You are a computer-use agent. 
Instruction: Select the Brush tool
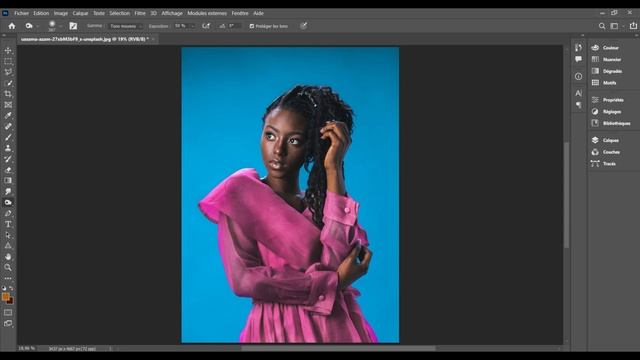point(8,138)
